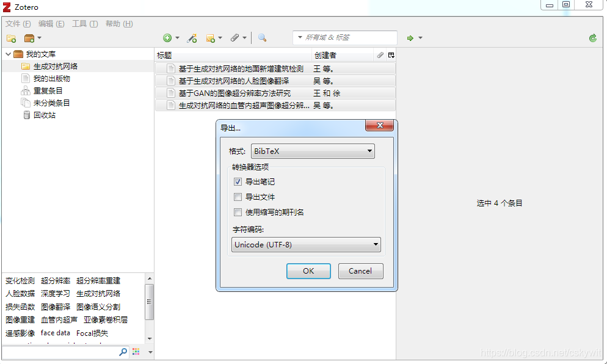607x364 pixels.
Task: Click the 人脸数据 tag
Action: [x=20, y=294]
